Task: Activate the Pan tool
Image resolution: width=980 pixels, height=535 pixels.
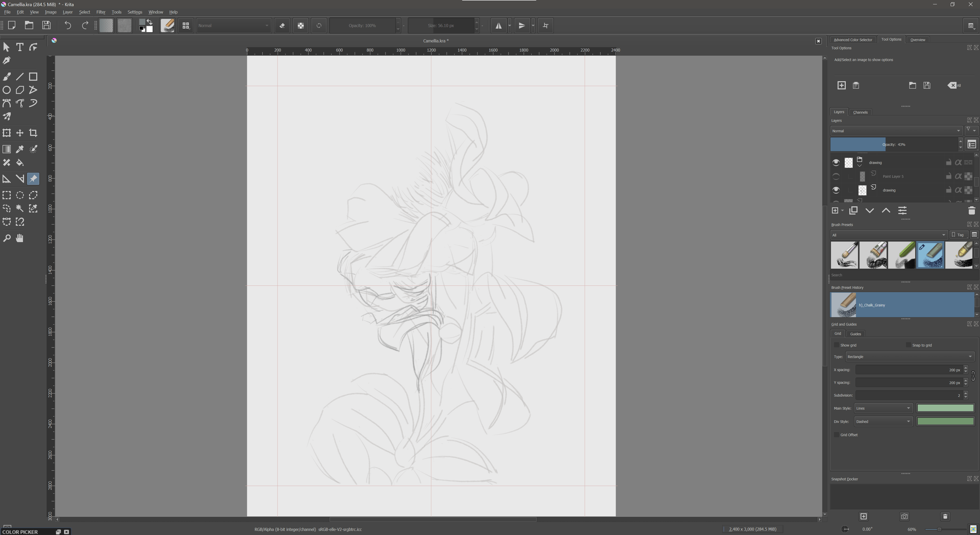Action: [x=19, y=238]
